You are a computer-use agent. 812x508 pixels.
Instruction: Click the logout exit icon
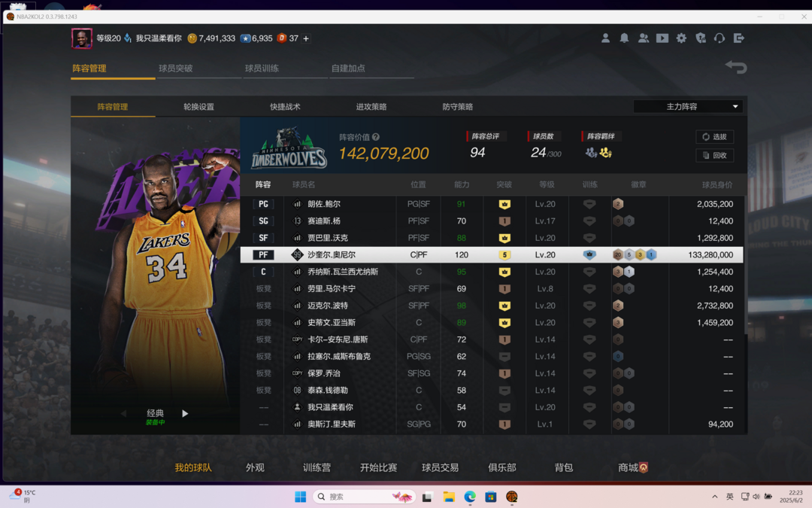click(738, 38)
